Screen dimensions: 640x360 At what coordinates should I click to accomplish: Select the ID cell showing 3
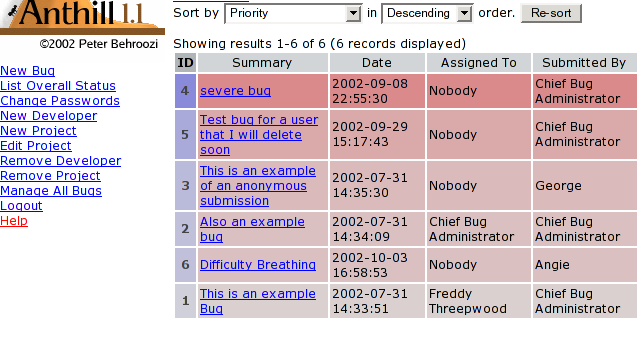(185, 186)
